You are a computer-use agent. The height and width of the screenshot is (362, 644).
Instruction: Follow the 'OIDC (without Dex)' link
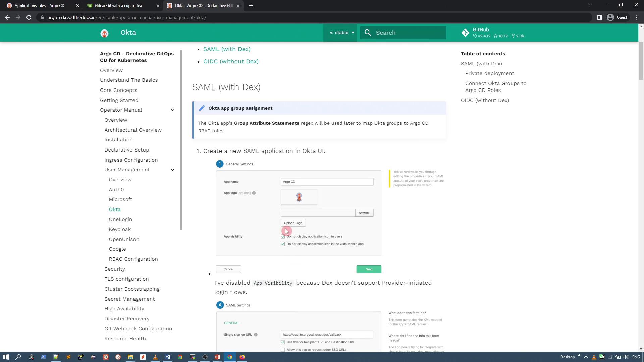231,61
